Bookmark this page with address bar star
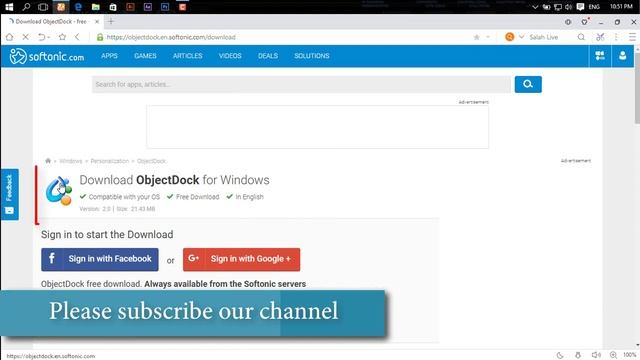 tap(476, 37)
